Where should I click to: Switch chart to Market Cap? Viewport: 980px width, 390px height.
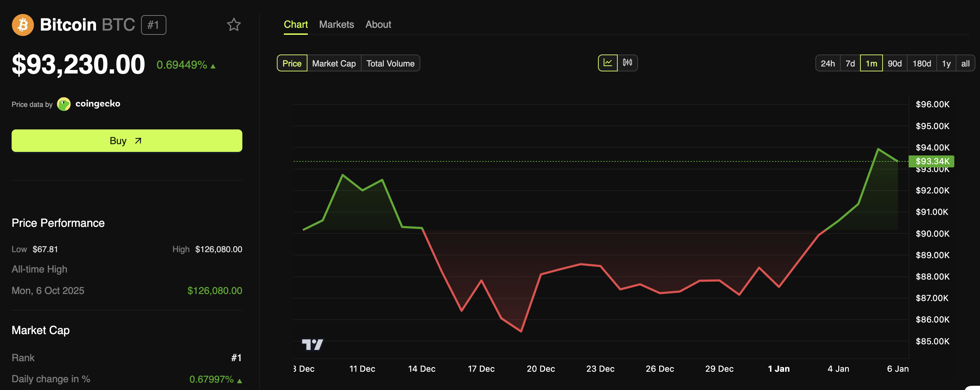pos(333,64)
